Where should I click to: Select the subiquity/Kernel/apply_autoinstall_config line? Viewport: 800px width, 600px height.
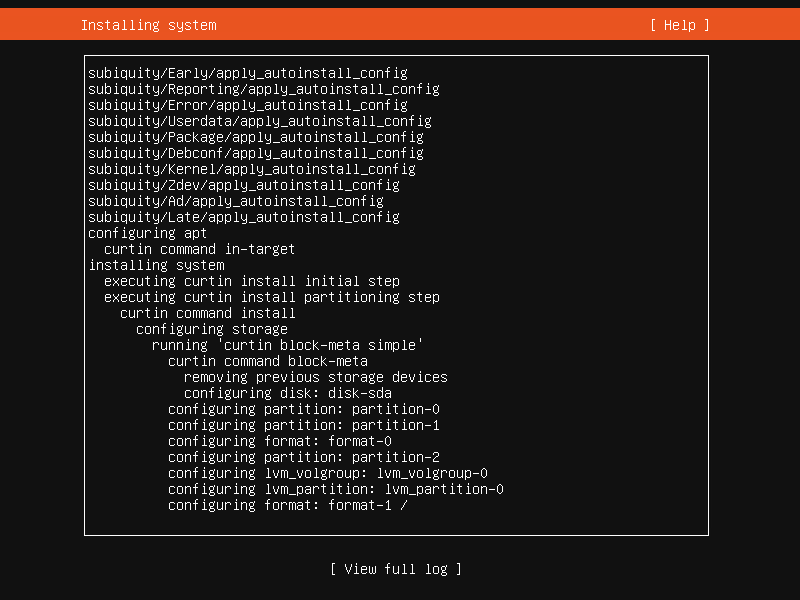pyautogui.click(x=251, y=169)
